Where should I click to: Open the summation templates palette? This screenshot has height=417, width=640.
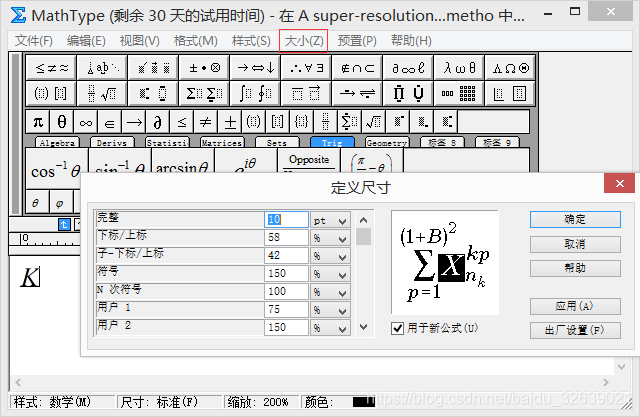click(x=204, y=93)
